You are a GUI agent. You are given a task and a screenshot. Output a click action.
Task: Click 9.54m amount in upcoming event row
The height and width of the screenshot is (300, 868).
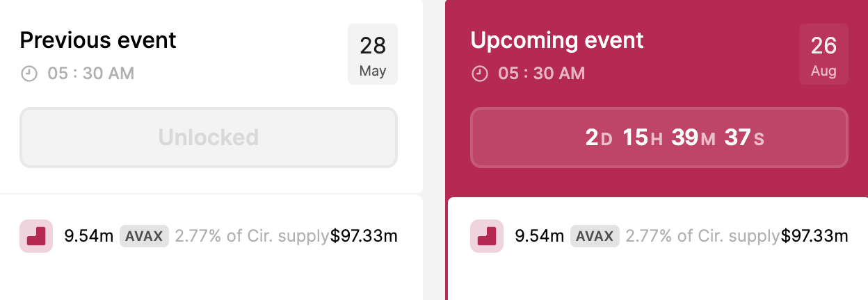(539, 236)
